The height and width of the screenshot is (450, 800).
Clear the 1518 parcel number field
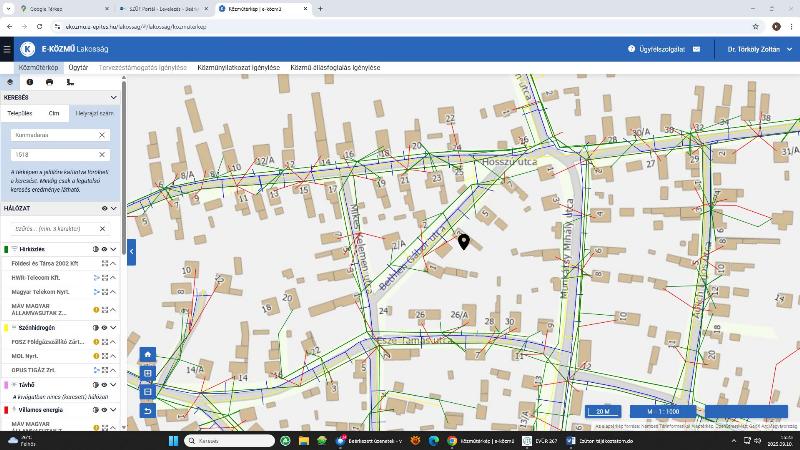[x=102, y=155]
